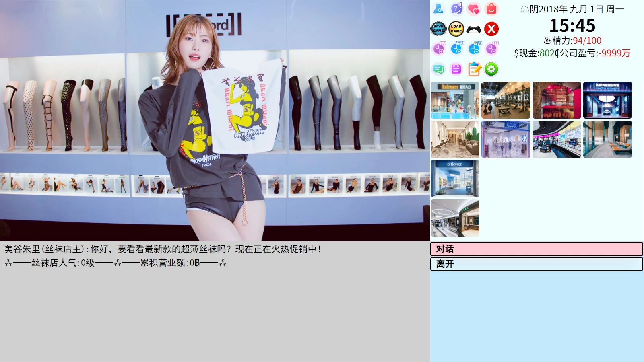Rewind time using purple 1H minus clock

pyautogui.click(x=491, y=49)
